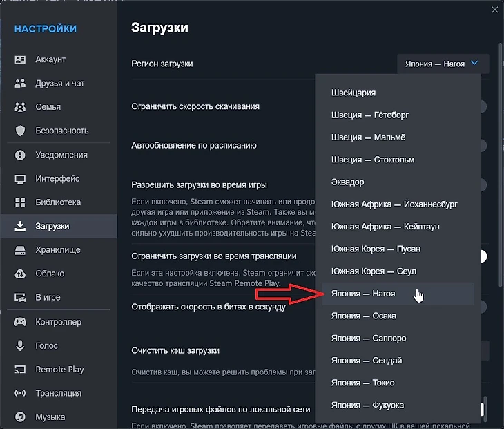Click the Friends and chat people icon

tap(20, 84)
